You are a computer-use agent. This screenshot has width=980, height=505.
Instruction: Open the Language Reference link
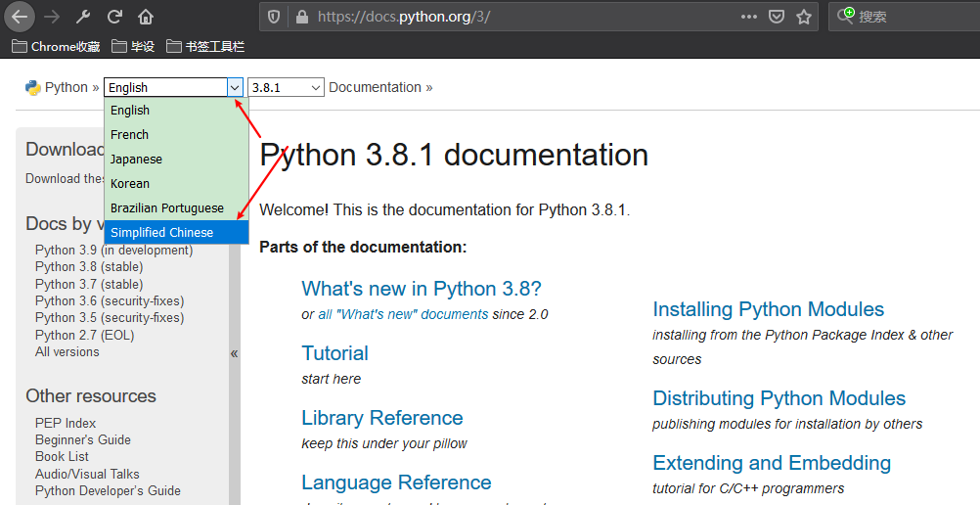(x=396, y=482)
